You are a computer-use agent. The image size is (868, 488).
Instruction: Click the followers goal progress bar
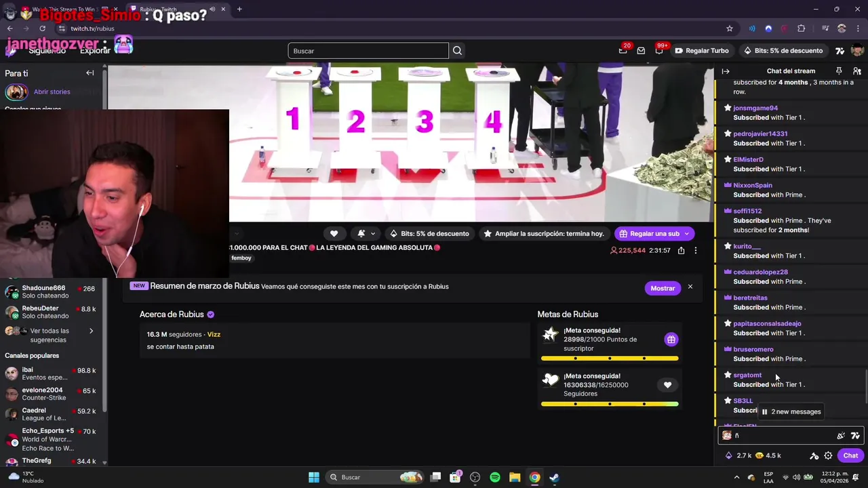610,404
